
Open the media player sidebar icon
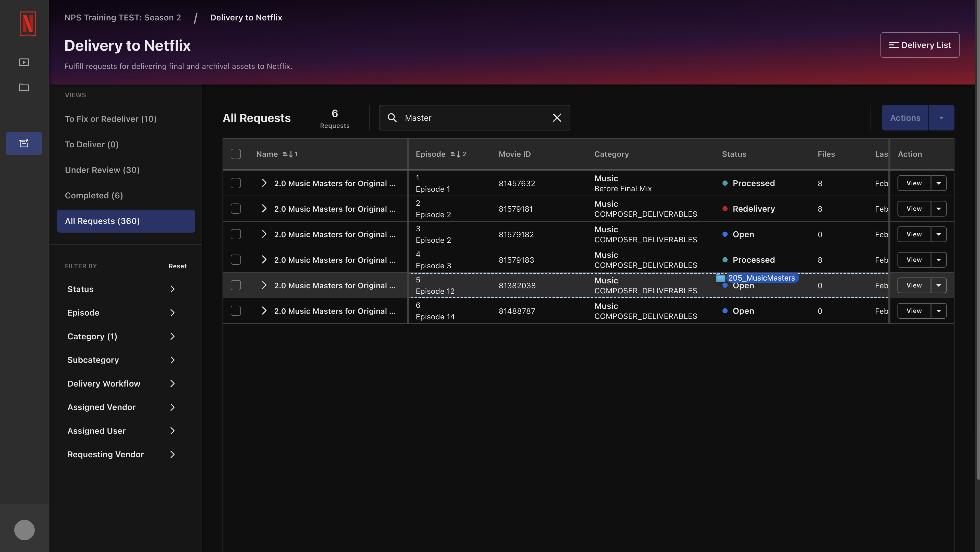point(24,62)
